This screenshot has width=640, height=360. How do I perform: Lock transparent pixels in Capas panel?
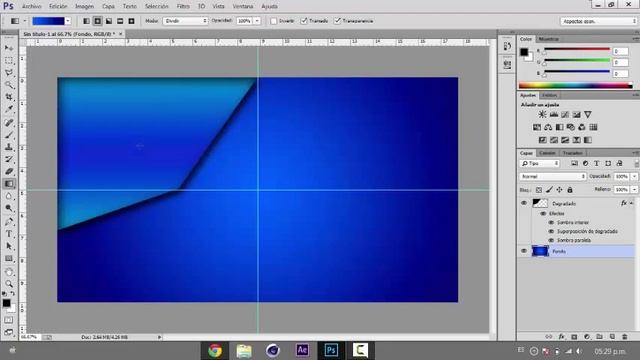(x=539, y=190)
